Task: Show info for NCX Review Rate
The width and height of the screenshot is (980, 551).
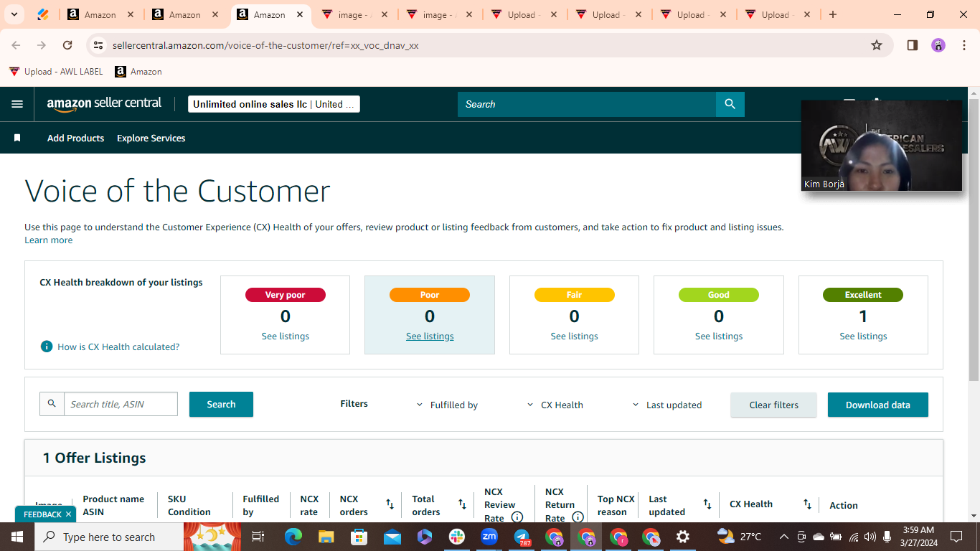Action: click(x=517, y=517)
